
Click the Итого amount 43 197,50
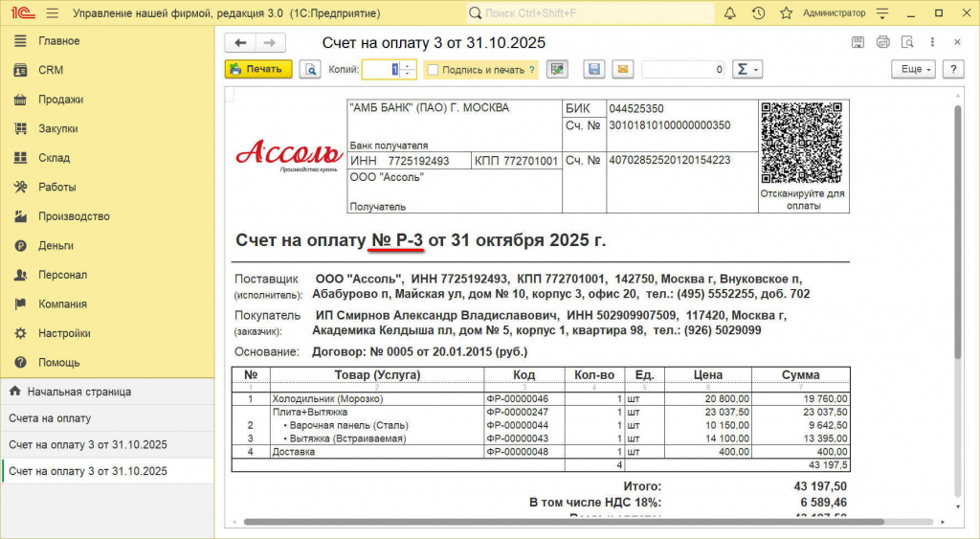[820, 485]
